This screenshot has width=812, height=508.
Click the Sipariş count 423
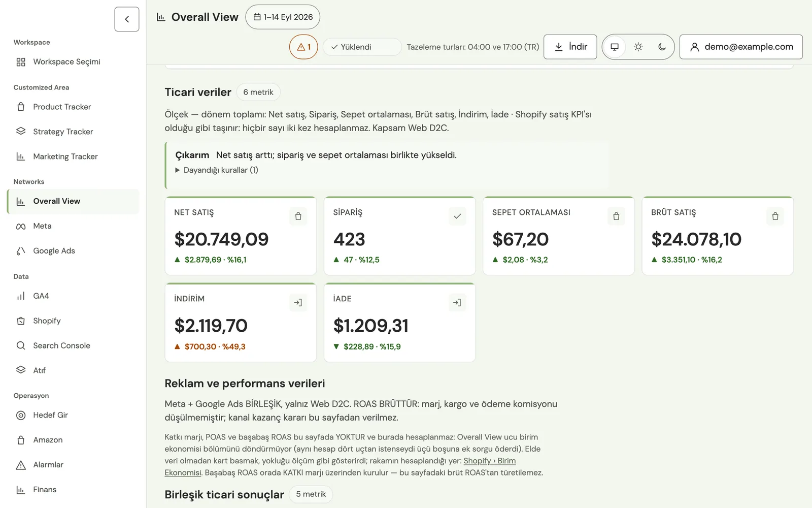pos(349,239)
